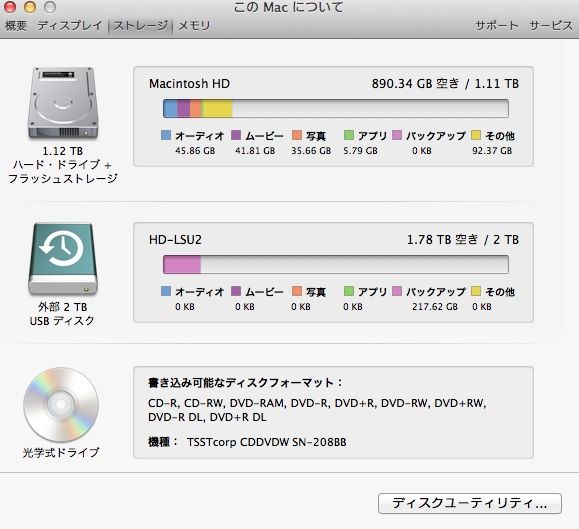Click the 光学式ドライブ label
The width and height of the screenshot is (579, 529).
[61, 453]
